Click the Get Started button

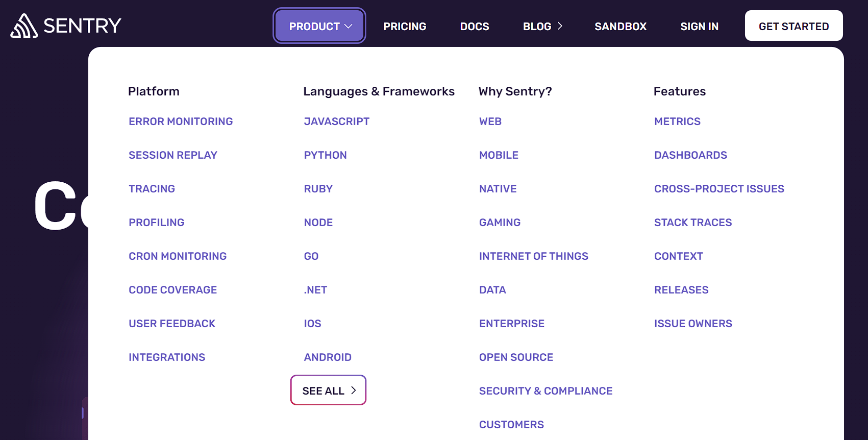793,26
